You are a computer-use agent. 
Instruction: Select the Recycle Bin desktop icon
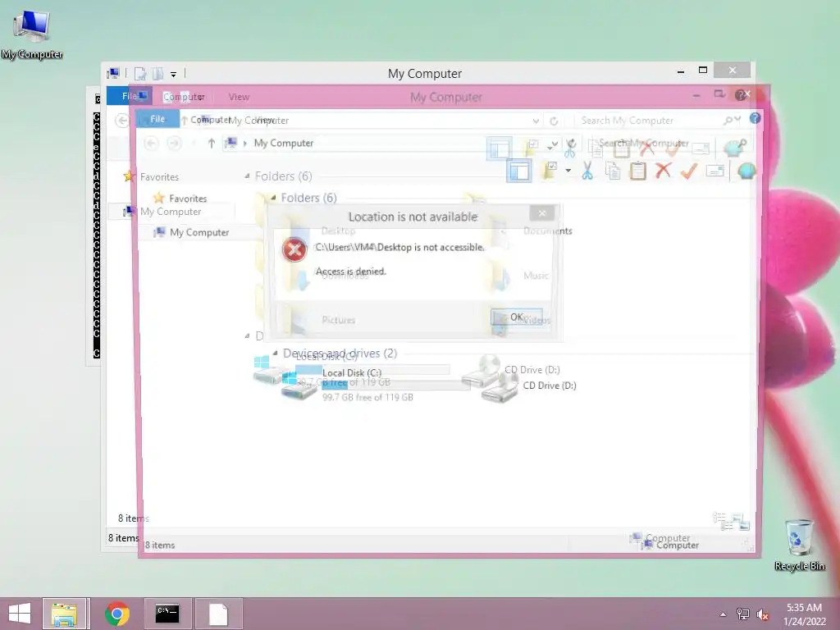pyautogui.click(x=799, y=545)
